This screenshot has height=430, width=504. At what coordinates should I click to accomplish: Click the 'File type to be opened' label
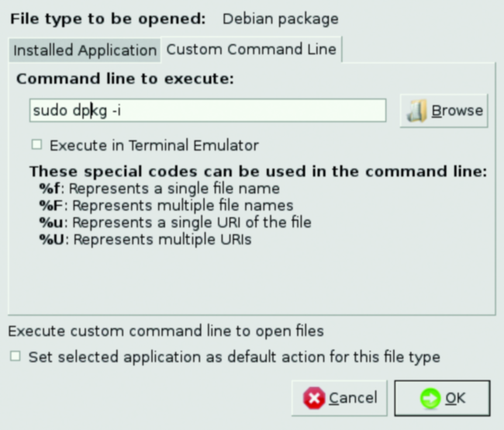[108, 18]
